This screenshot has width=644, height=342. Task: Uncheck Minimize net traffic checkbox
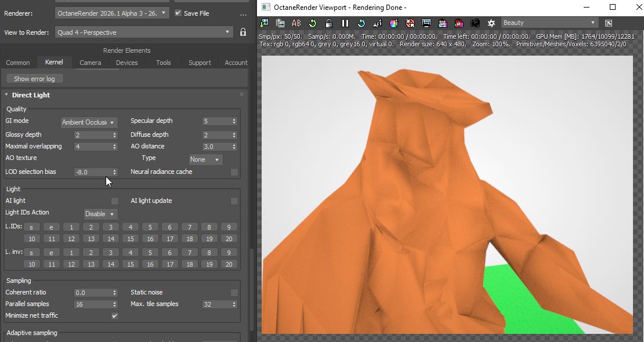pyautogui.click(x=115, y=315)
